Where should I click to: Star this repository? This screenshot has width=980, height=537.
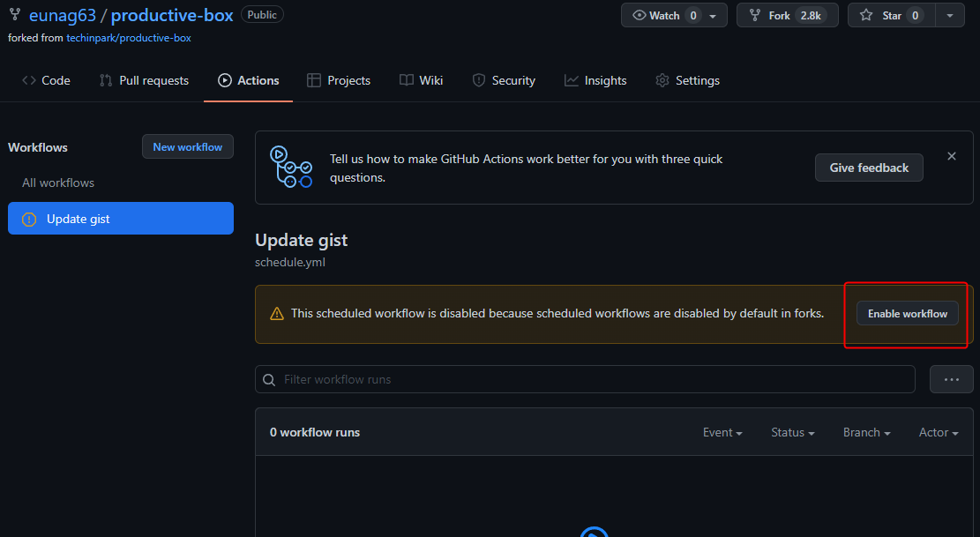click(x=891, y=16)
